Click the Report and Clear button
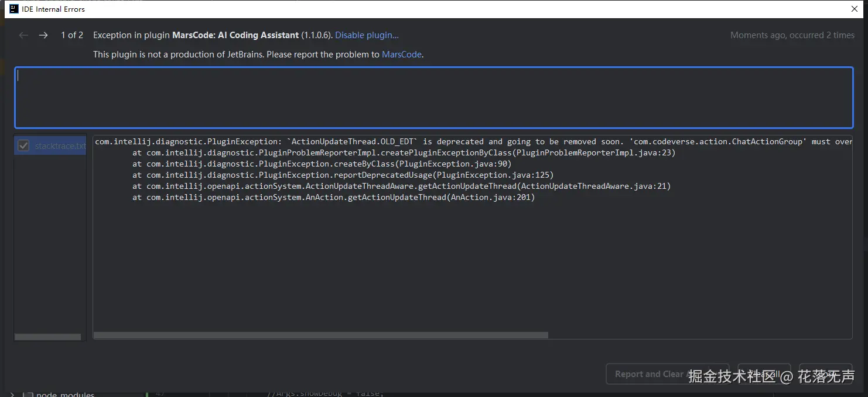This screenshot has height=397, width=868. point(667,374)
